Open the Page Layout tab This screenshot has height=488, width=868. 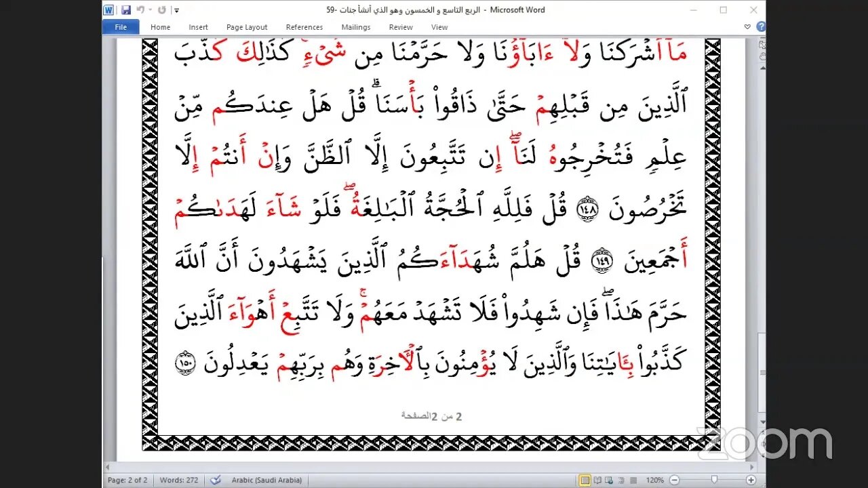pyautogui.click(x=247, y=27)
